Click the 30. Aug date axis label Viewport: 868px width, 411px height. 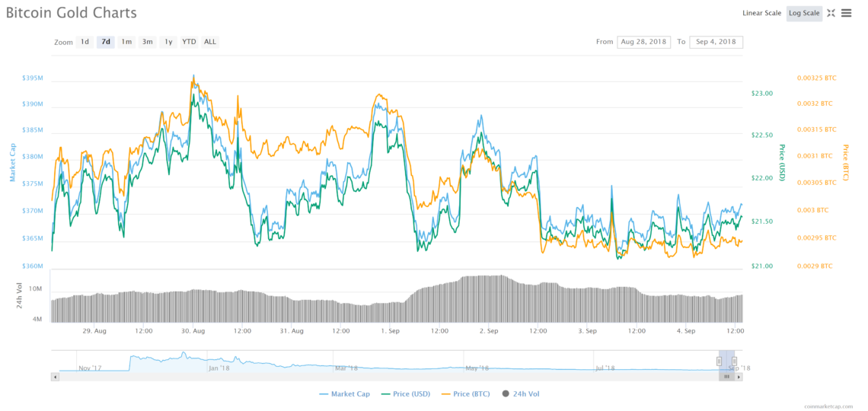(x=193, y=331)
